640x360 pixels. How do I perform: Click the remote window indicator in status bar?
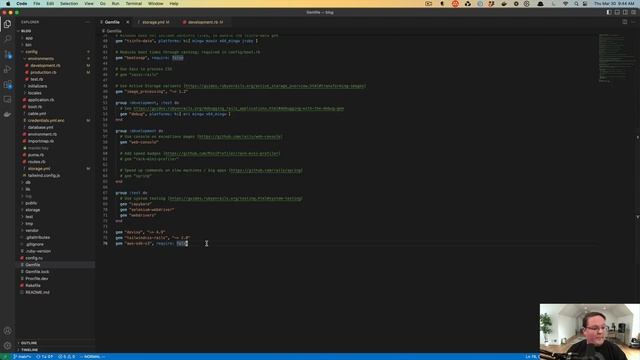pos(5,357)
